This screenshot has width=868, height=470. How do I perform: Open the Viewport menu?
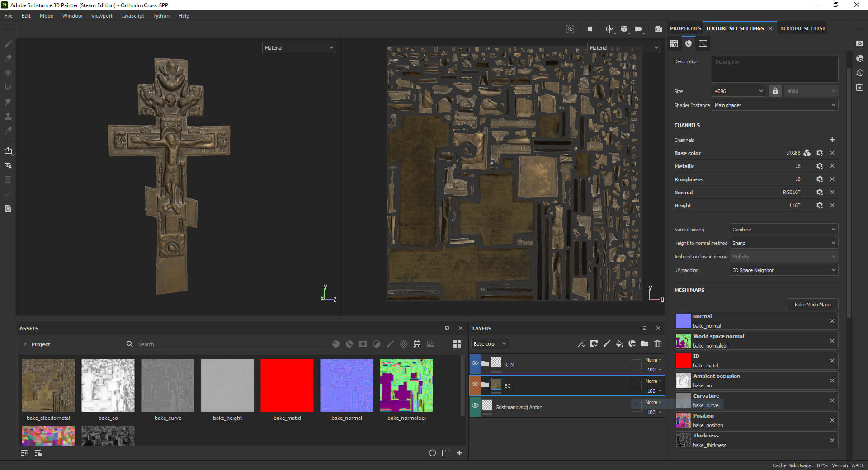(x=102, y=16)
